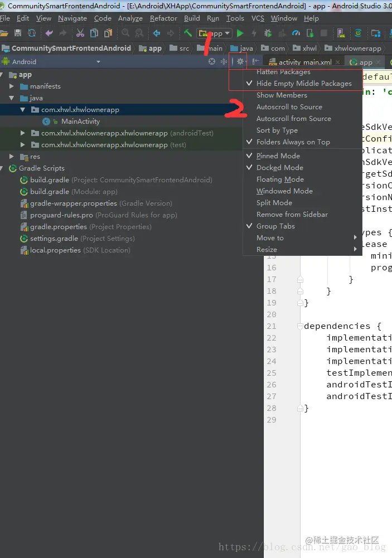Collapse the selected com.xhwl.xhwlownerapp package arrow

point(23,110)
